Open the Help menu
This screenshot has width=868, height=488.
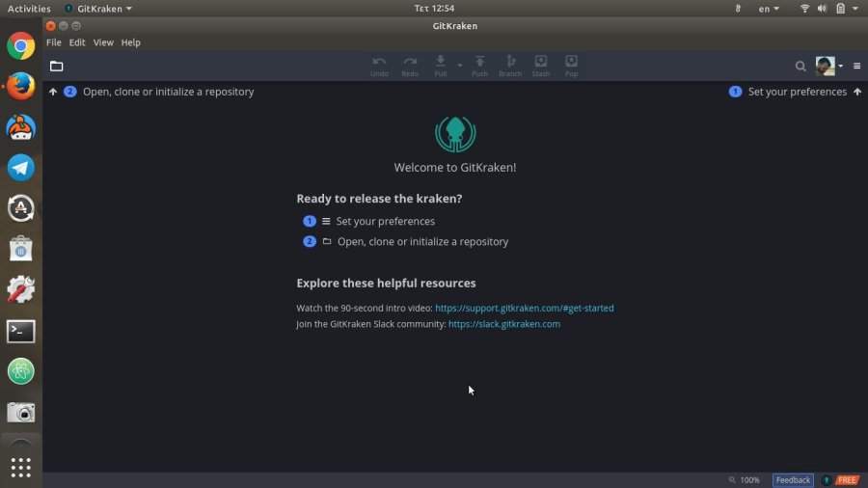pos(130,42)
